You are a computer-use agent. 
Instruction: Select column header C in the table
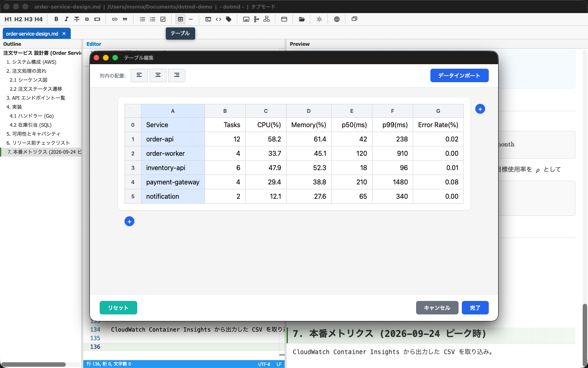pos(266,111)
